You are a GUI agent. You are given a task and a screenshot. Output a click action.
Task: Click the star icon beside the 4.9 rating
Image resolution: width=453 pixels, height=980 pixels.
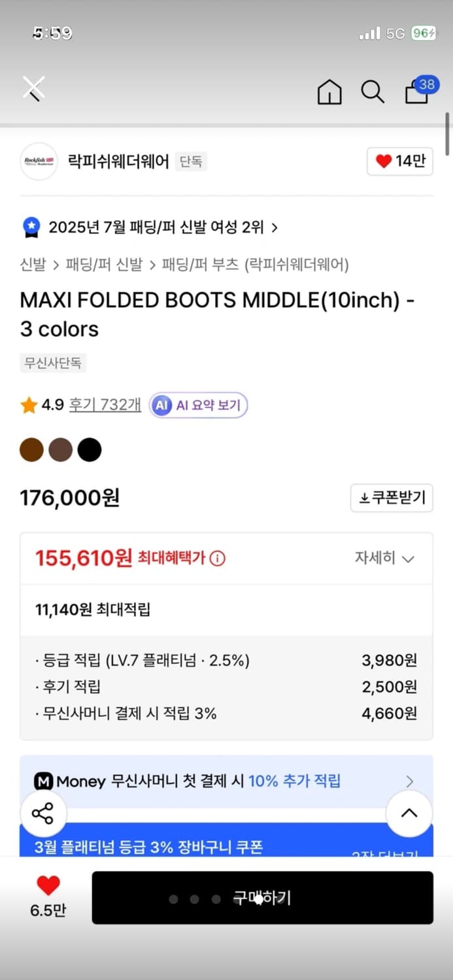pyautogui.click(x=27, y=405)
